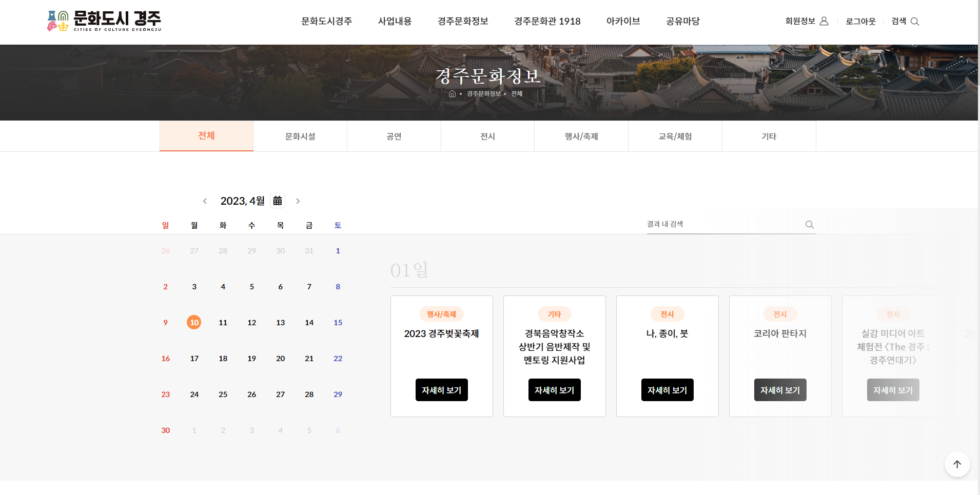Viewport: 980px width, 495px height.
Task: Focus the 결과 내 검색 input field
Action: pos(723,224)
